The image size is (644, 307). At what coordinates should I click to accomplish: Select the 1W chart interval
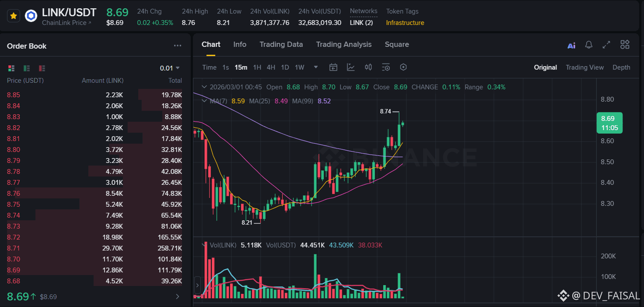click(299, 67)
